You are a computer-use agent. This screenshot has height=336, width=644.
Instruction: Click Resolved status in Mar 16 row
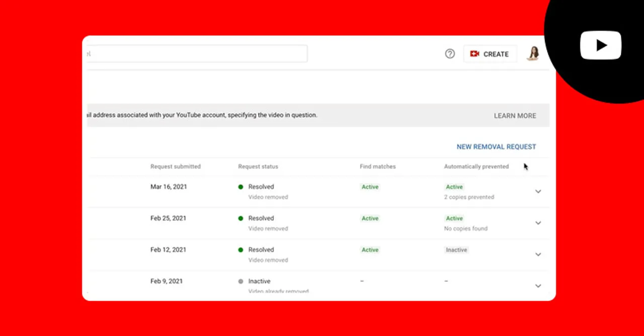click(x=261, y=187)
